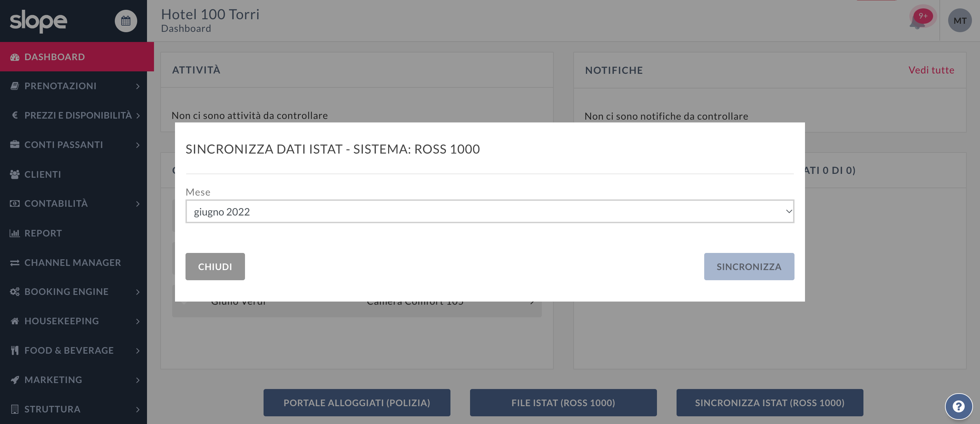Select the Struttura menu item
This screenshot has width=980, height=424.
pos(52,409)
